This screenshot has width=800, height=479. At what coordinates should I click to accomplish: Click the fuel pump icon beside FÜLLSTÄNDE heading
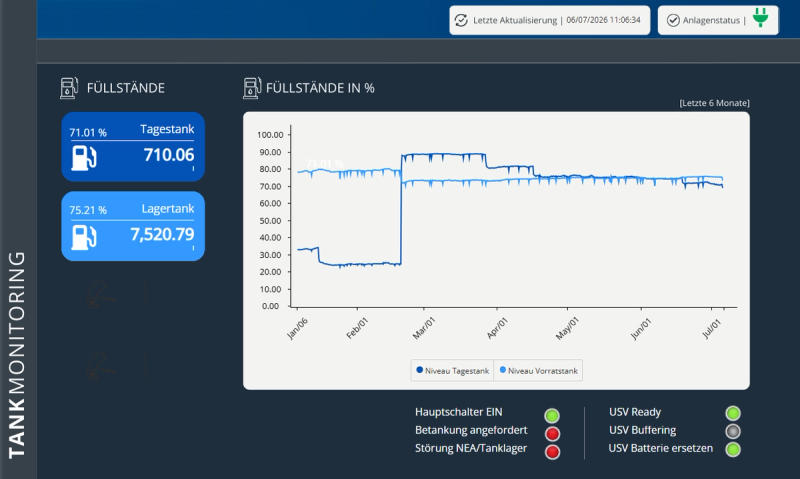[x=69, y=88]
